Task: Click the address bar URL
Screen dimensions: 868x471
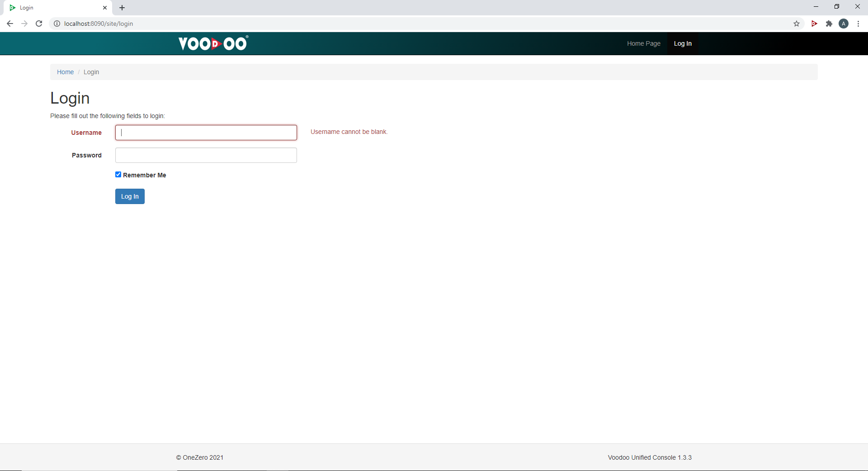Action: (x=99, y=24)
